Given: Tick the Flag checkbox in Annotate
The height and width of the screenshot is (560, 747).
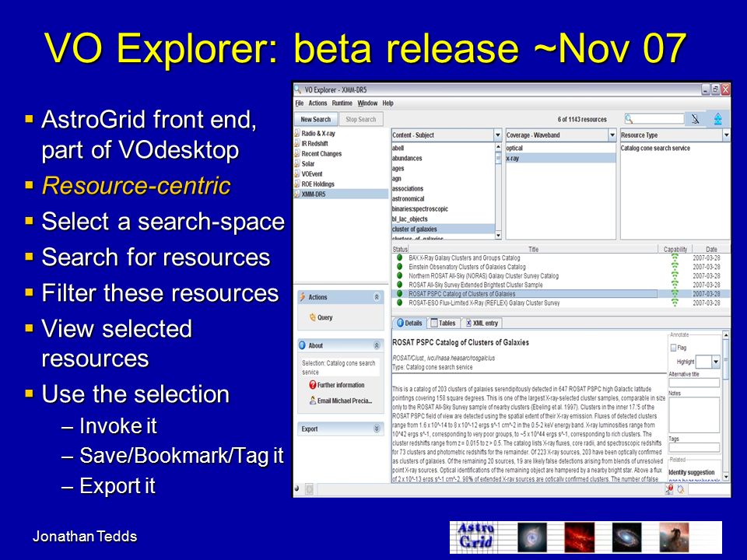Looking at the screenshot, I should tap(673, 348).
